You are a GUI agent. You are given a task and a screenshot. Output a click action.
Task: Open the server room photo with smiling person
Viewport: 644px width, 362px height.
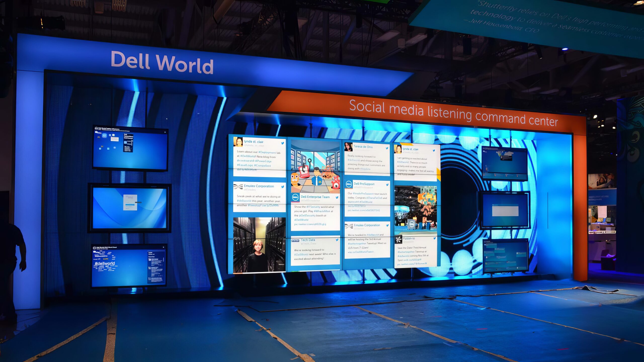259,245
